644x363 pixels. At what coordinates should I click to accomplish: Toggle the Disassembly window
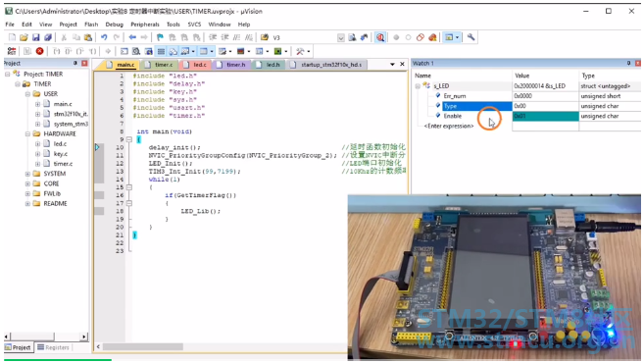(x=136, y=51)
